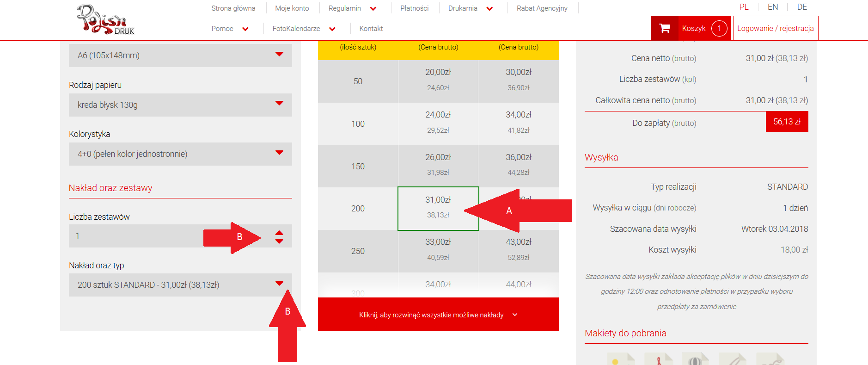
Task: Click Logowanie / rejestracja button
Action: (775, 28)
